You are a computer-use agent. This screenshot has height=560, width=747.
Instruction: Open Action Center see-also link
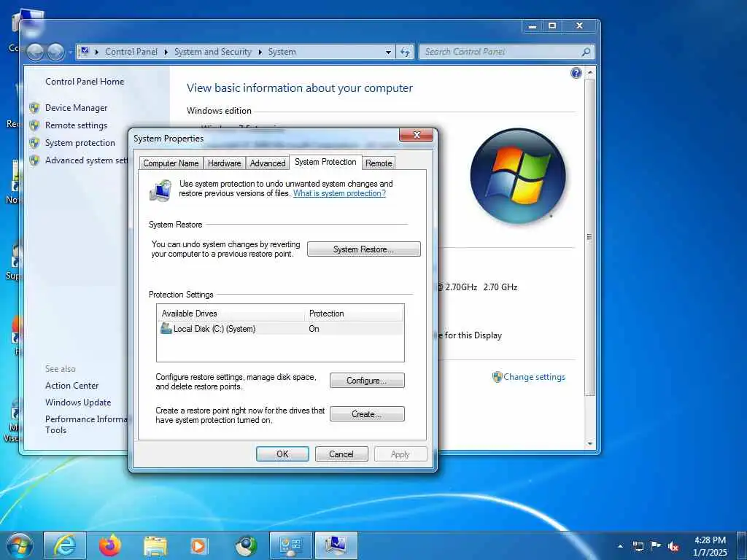click(x=72, y=386)
